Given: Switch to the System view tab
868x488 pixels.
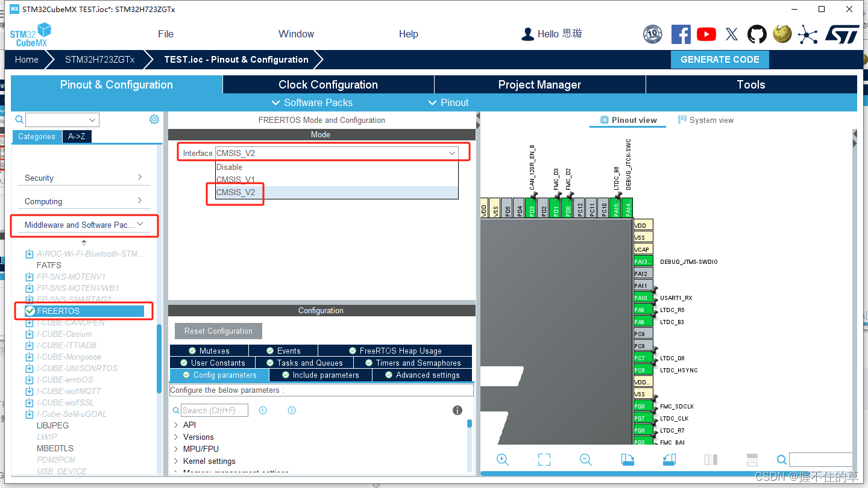Looking at the screenshot, I should point(705,120).
